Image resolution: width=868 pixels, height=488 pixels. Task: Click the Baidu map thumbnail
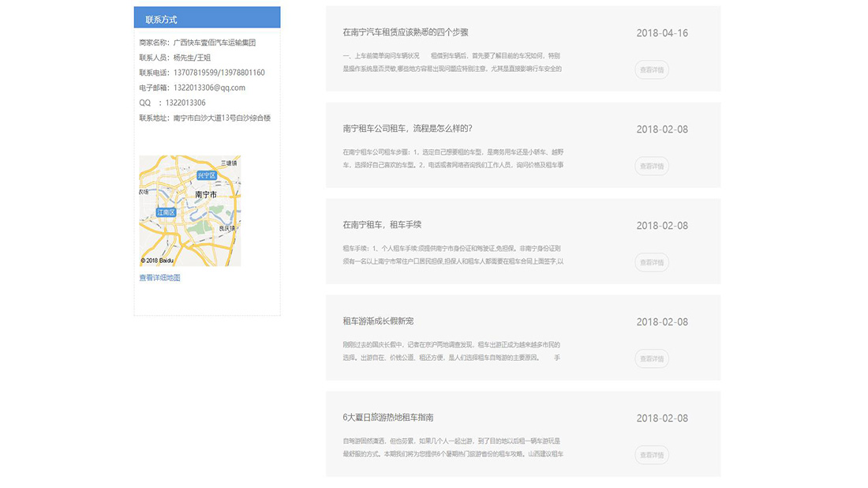(x=189, y=209)
